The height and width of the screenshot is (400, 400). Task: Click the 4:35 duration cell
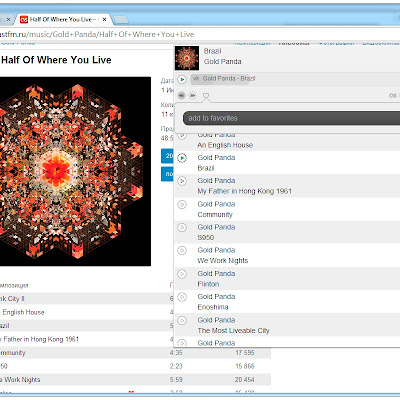176,352
